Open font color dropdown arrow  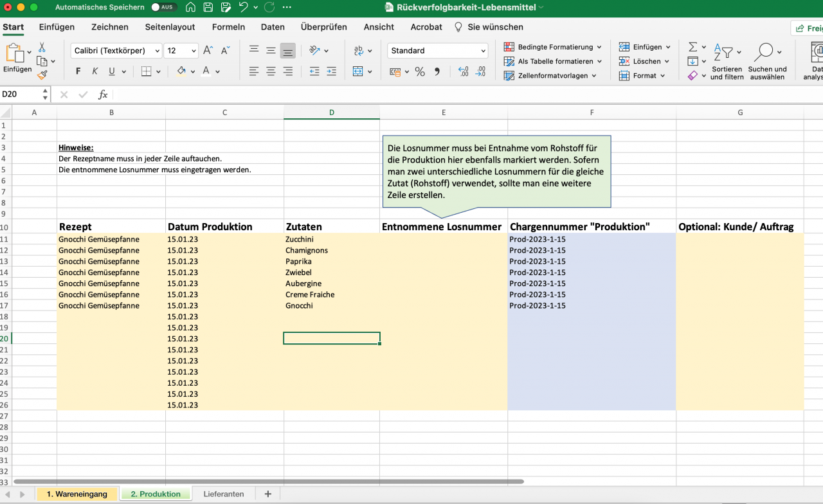pyautogui.click(x=218, y=71)
